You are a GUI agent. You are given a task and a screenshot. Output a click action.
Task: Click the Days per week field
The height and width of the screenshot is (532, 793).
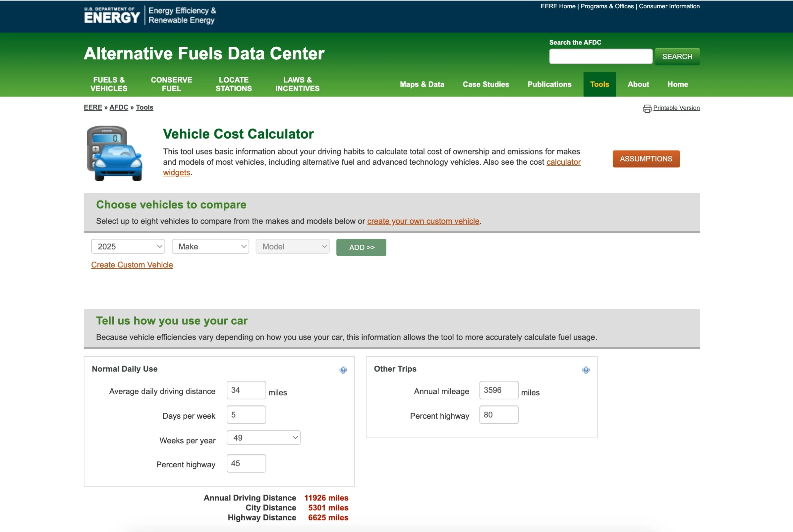246,415
